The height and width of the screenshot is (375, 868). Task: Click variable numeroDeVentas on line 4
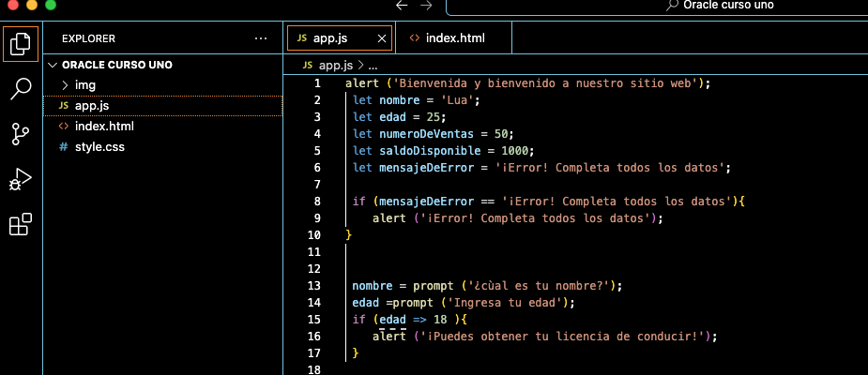[426, 134]
